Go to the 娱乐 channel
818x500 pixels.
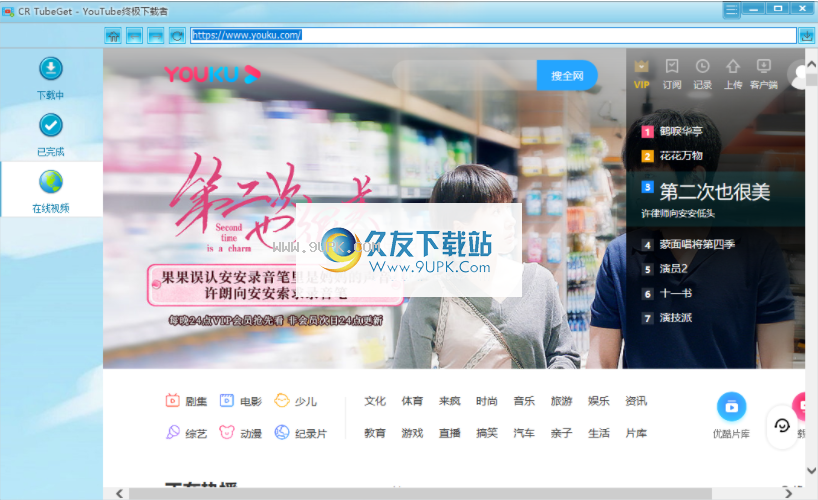(x=599, y=401)
